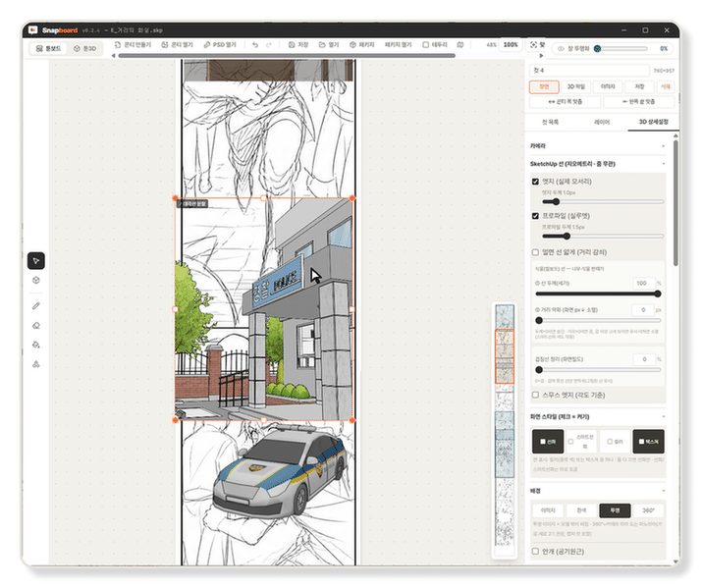Switch to the 툰3D mode tab
This screenshot has height=588, width=702.
pyautogui.click(x=85, y=48)
